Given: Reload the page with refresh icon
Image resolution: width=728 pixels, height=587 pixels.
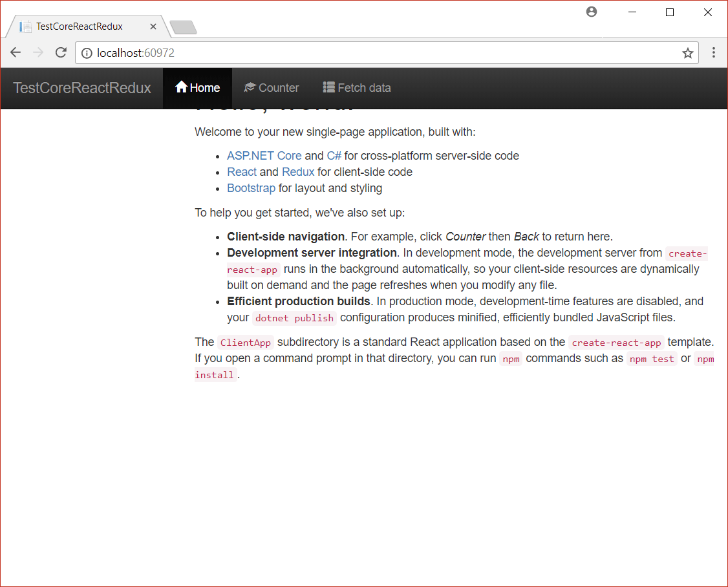Looking at the screenshot, I should [61, 53].
